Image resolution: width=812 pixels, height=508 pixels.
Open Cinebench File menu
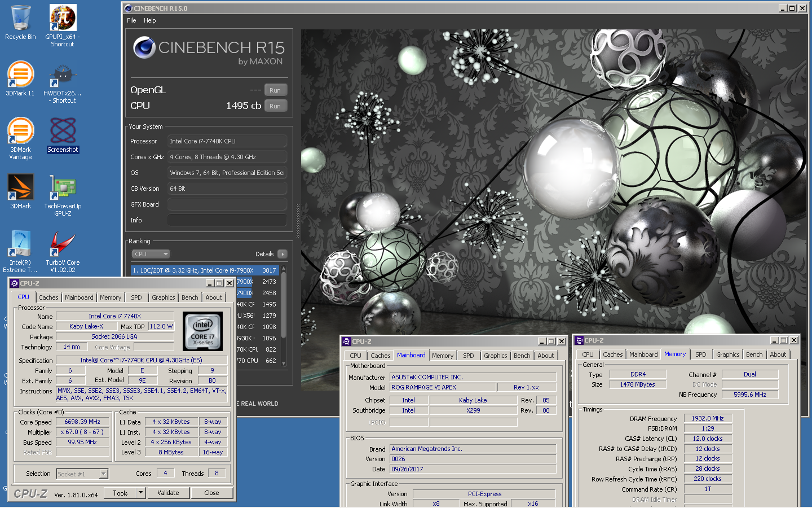click(x=131, y=20)
